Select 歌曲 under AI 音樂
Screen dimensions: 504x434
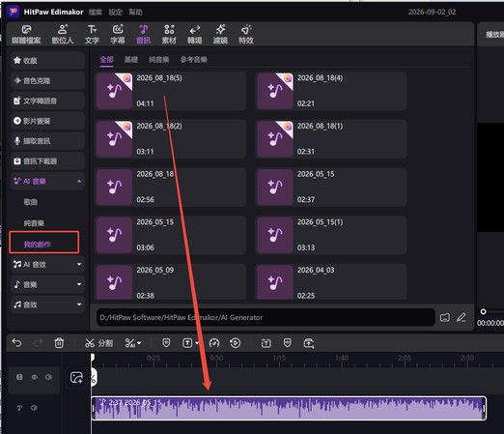pyautogui.click(x=31, y=202)
